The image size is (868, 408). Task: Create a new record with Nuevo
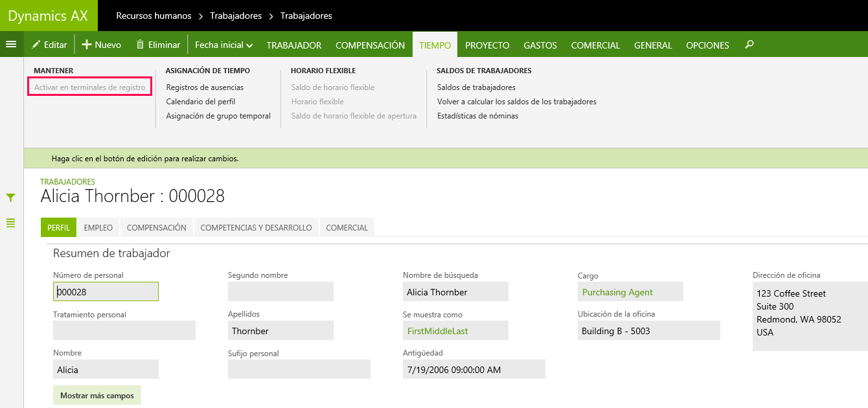click(x=101, y=45)
